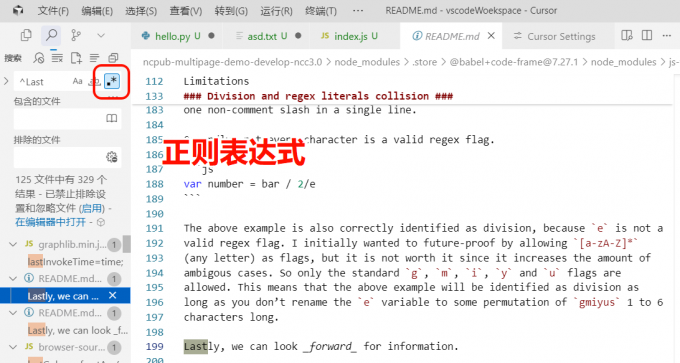
Task: Click the @babel+code-frame@7.27.1 breadcrumb
Action: coord(514,62)
